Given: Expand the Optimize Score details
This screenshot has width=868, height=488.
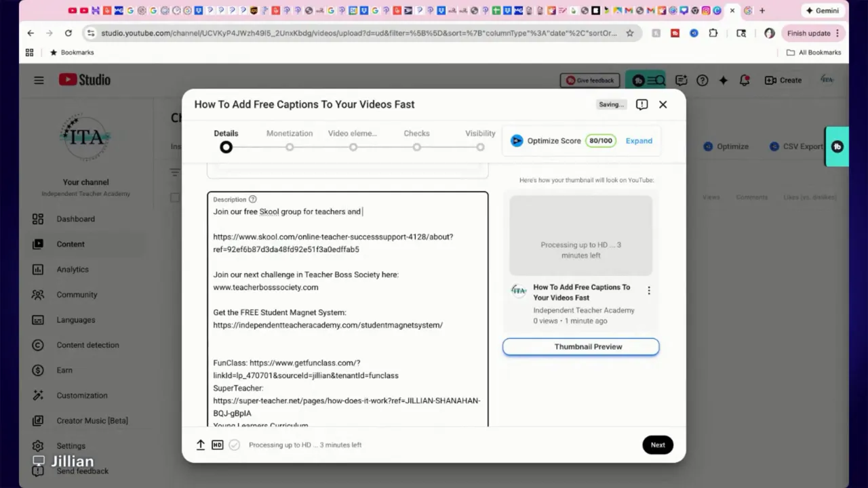Looking at the screenshot, I should (x=638, y=140).
